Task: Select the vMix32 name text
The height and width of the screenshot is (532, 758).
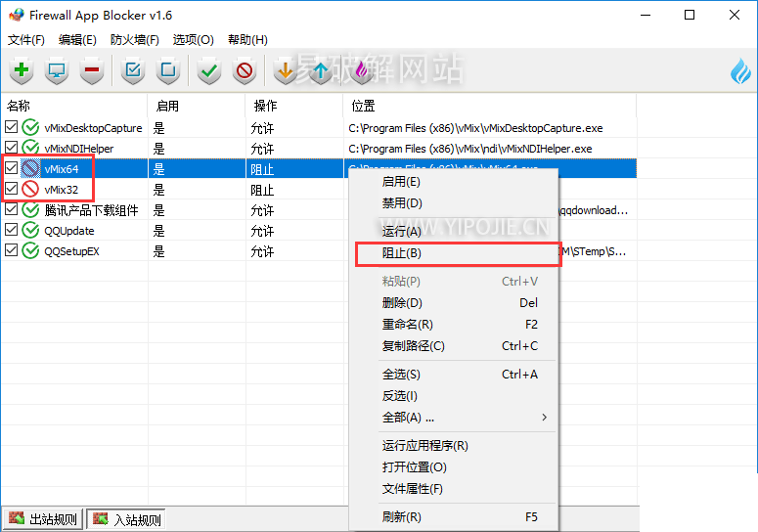Action: coord(62,190)
